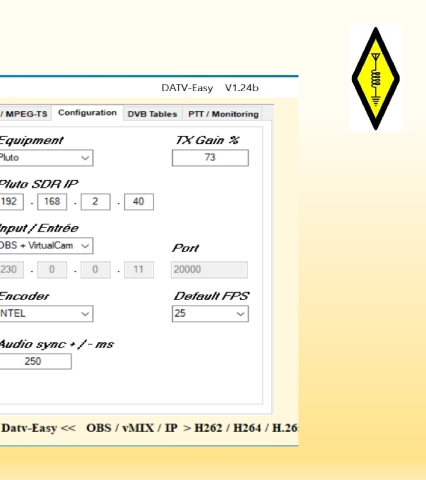426x480 pixels.
Task: Select the Configuration tab
Action: pos(87,113)
